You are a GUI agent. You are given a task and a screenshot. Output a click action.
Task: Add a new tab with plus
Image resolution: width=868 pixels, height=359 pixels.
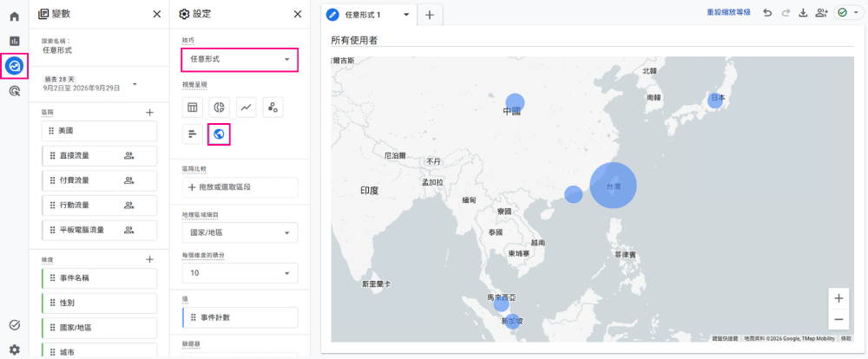(x=430, y=15)
